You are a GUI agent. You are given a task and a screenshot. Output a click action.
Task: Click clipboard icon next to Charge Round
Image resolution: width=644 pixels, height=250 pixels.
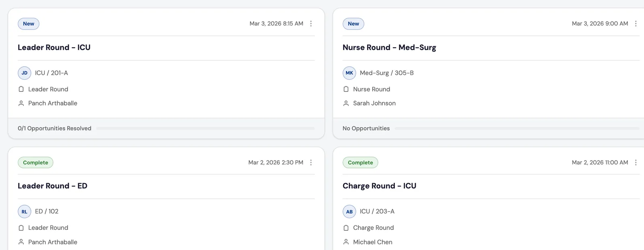[346, 228]
